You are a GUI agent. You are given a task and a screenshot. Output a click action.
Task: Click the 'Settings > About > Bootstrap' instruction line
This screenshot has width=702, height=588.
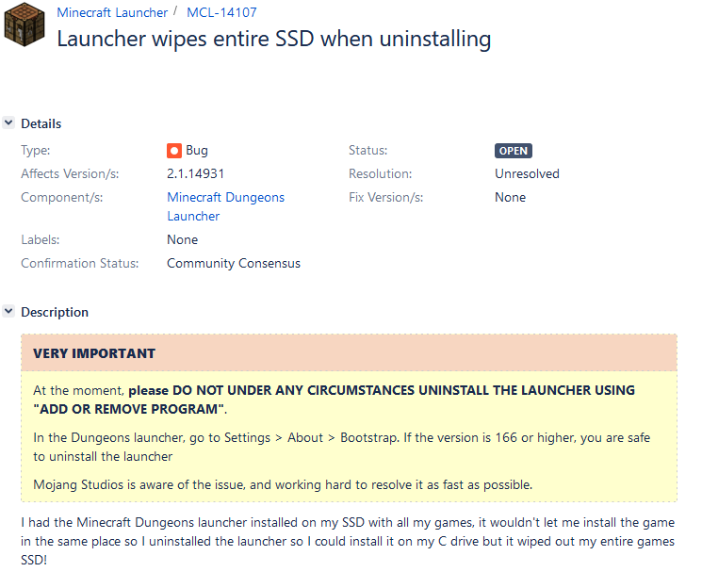(342, 447)
